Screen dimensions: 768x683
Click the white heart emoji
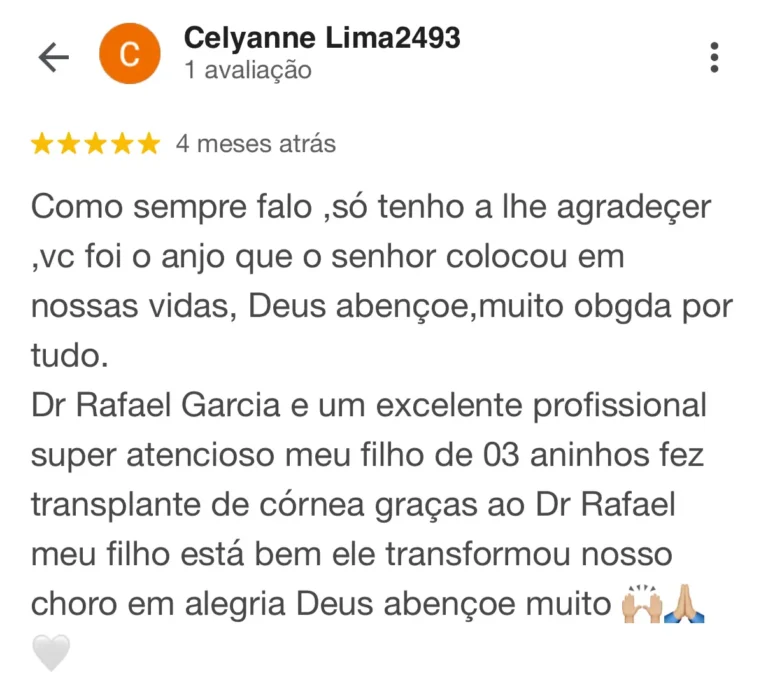(x=51, y=652)
